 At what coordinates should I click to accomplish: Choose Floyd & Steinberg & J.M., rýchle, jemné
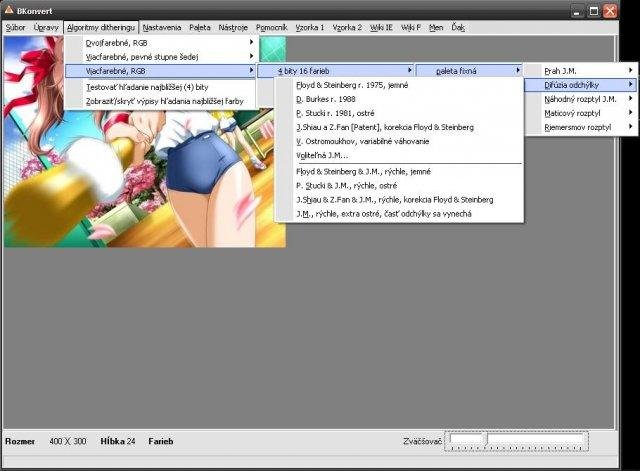tap(399, 171)
